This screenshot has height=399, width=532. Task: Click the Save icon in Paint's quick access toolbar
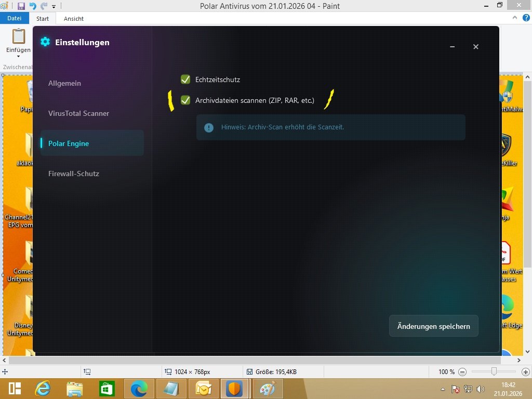pyautogui.click(x=21, y=6)
